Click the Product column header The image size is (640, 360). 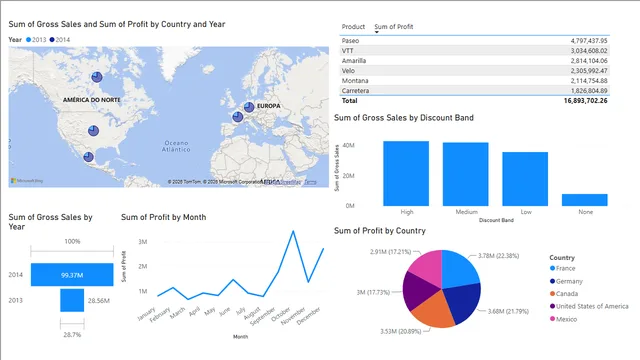click(x=353, y=27)
